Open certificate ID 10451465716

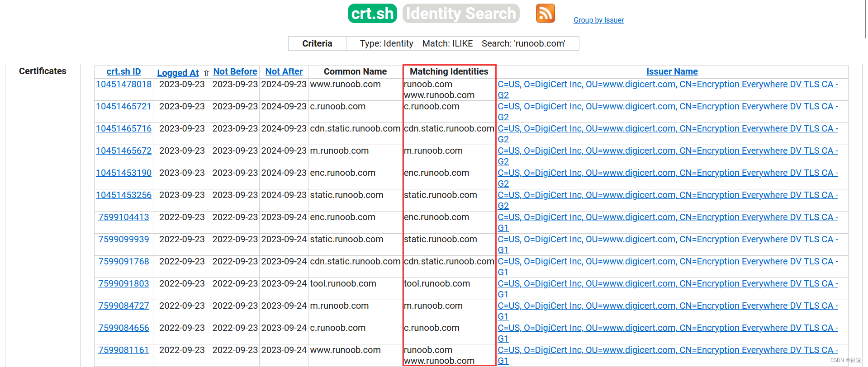point(123,128)
